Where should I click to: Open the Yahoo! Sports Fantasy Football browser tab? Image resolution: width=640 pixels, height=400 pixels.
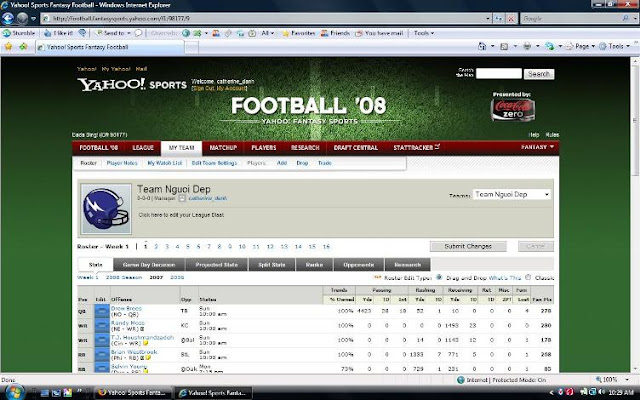click(109, 47)
